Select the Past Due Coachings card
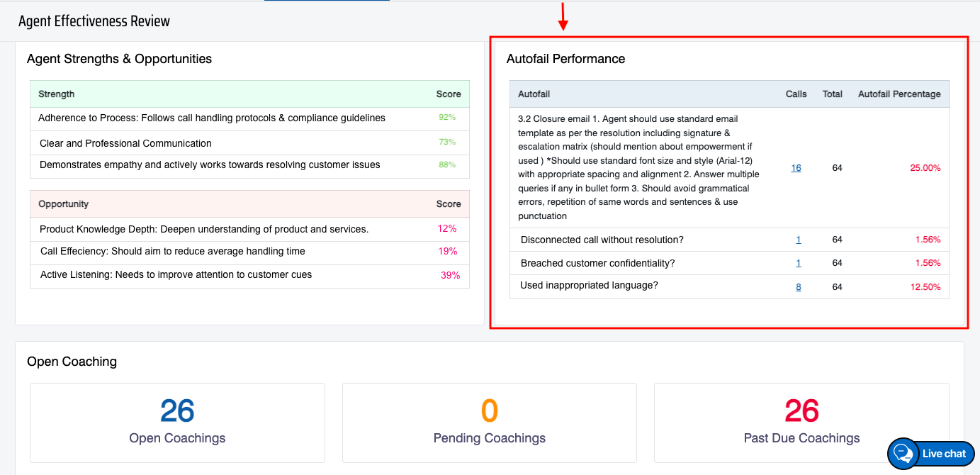 coord(801,423)
